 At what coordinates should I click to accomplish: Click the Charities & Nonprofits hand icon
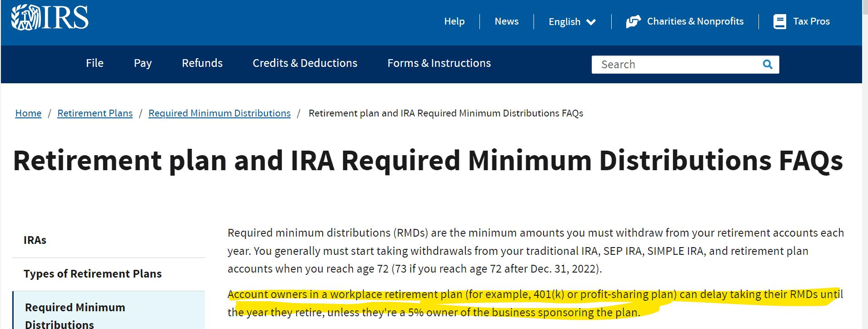click(633, 21)
